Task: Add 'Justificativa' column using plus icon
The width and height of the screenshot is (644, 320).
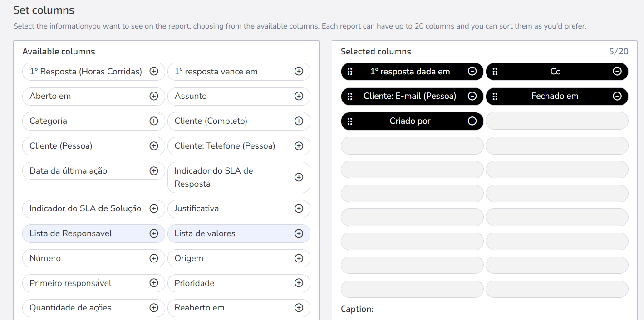Action: pyautogui.click(x=299, y=208)
